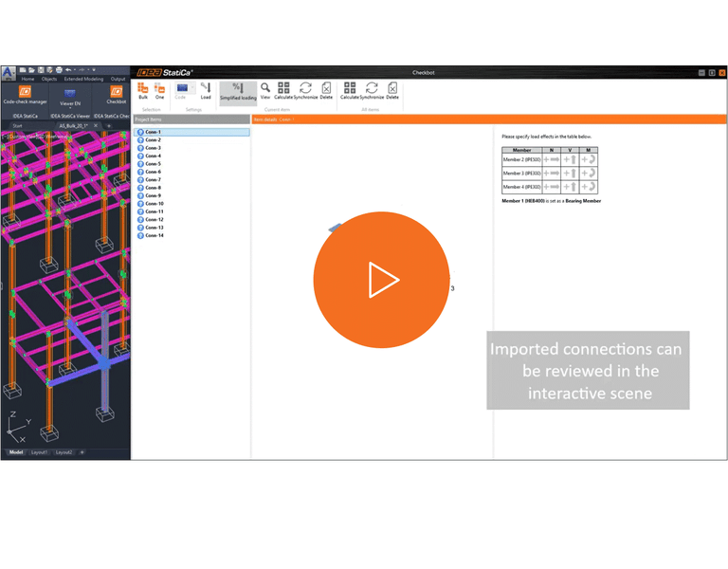Select Conn-1 in Project items

[x=191, y=132]
